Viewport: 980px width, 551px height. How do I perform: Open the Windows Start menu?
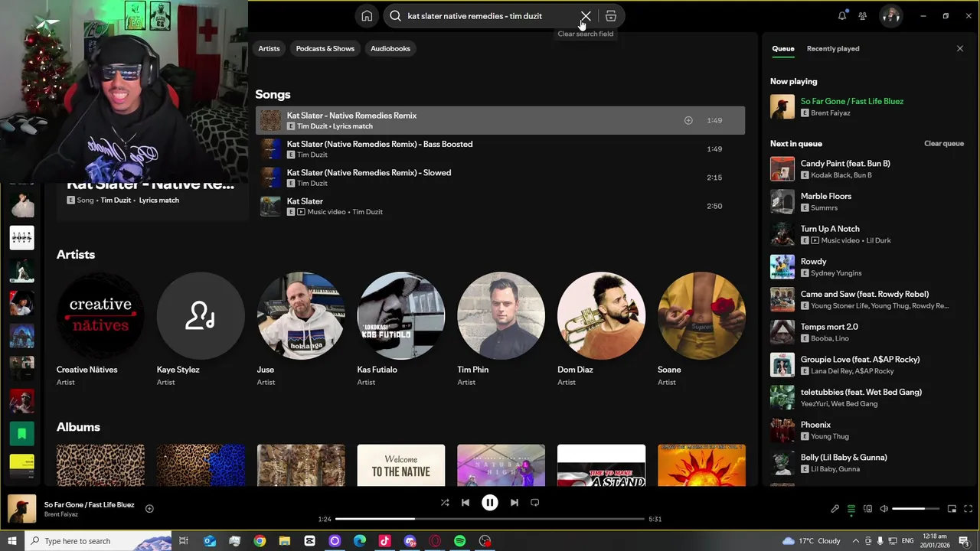[x=11, y=541]
